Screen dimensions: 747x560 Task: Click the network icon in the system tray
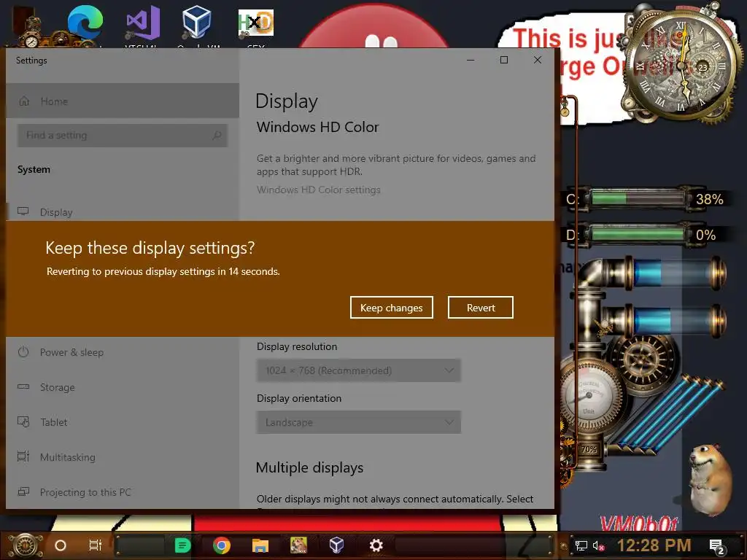coord(581,545)
